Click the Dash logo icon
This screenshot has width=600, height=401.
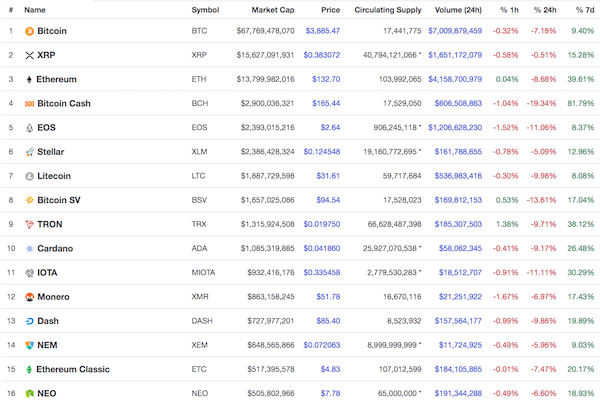(x=29, y=321)
